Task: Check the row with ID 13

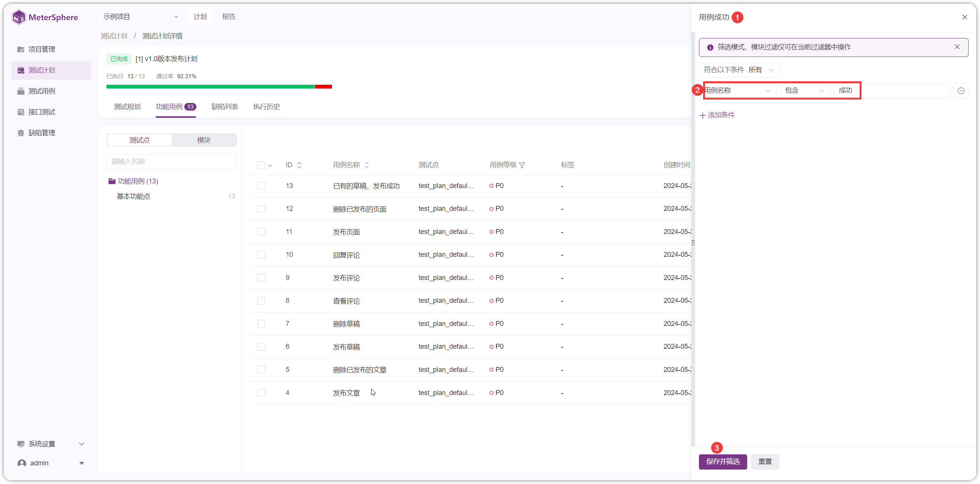Action: click(261, 186)
